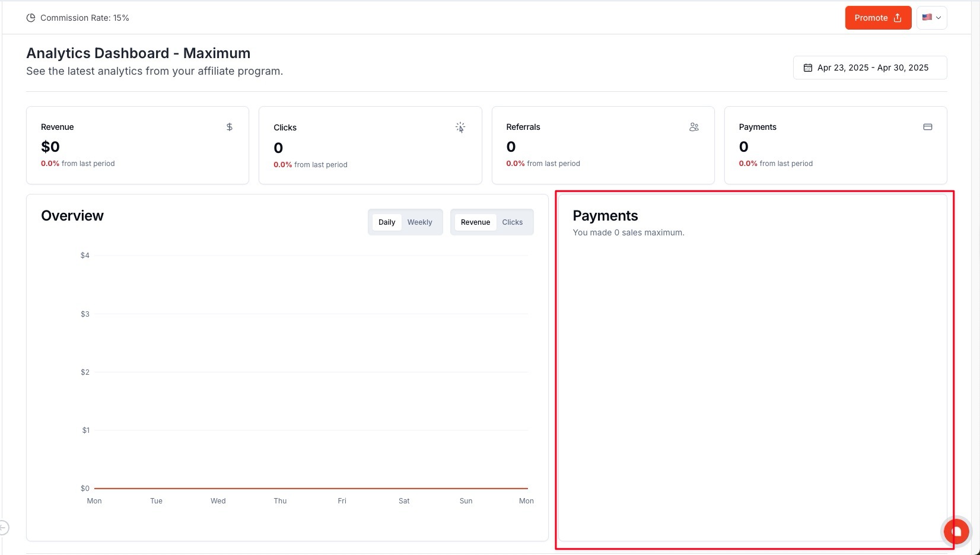Switch chart to Weekly view
The image size is (980, 555).
(x=419, y=222)
